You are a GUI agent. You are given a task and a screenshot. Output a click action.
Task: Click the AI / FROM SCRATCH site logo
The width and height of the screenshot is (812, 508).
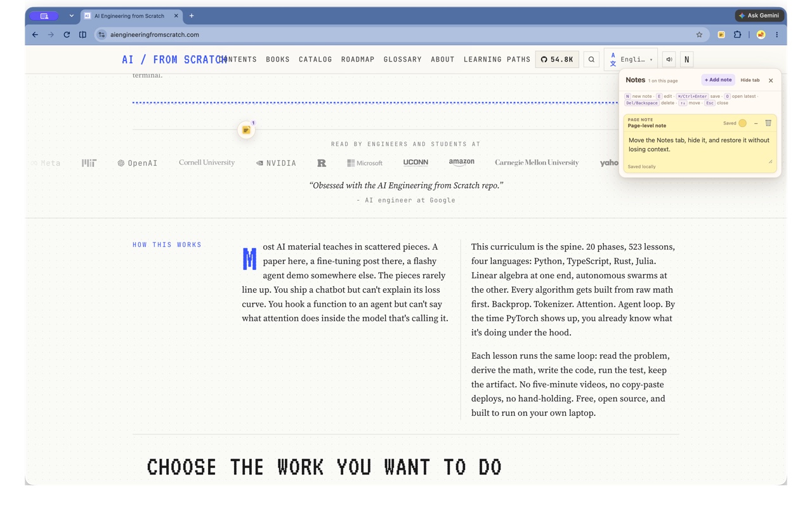[174, 60]
